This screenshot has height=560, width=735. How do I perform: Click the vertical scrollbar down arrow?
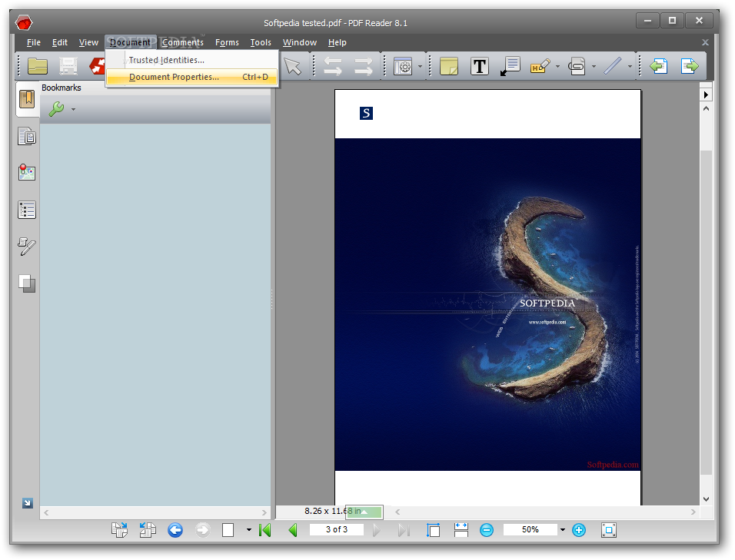coord(706,499)
